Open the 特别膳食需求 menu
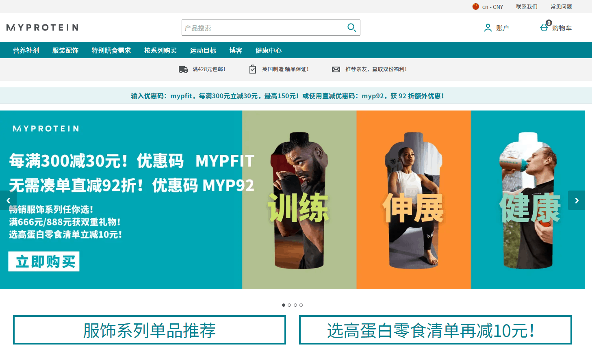The width and height of the screenshot is (592, 364). tap(111, 50)
